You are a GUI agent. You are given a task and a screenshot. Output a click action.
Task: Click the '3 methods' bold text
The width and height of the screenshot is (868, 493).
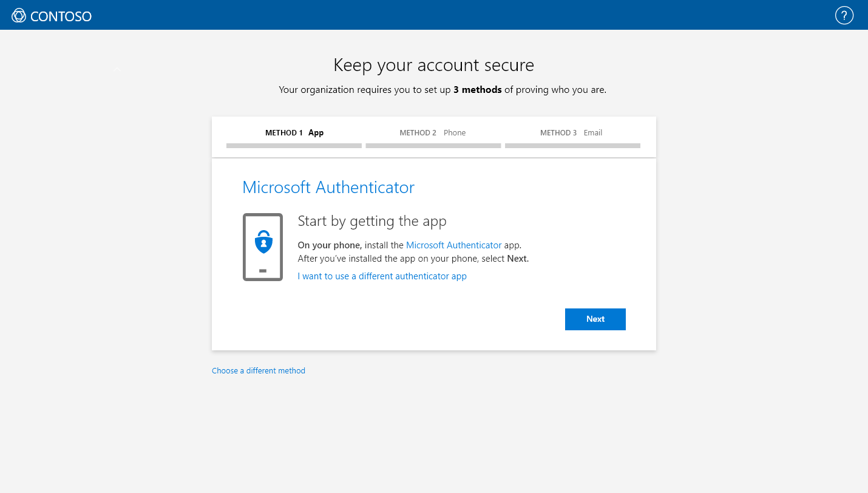tap(478, 90)
